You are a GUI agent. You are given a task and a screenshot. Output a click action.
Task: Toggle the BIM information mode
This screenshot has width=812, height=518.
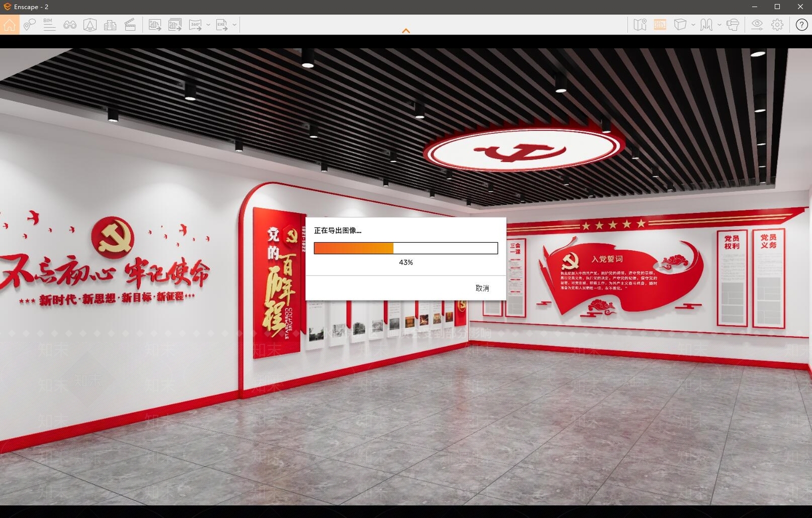coord(49,24)
